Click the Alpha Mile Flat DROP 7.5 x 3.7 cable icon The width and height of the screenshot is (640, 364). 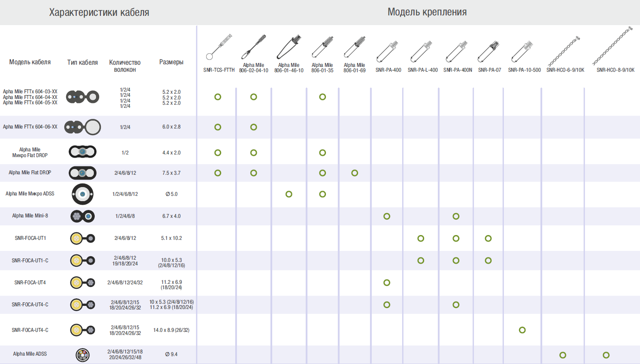pos(82,173)
